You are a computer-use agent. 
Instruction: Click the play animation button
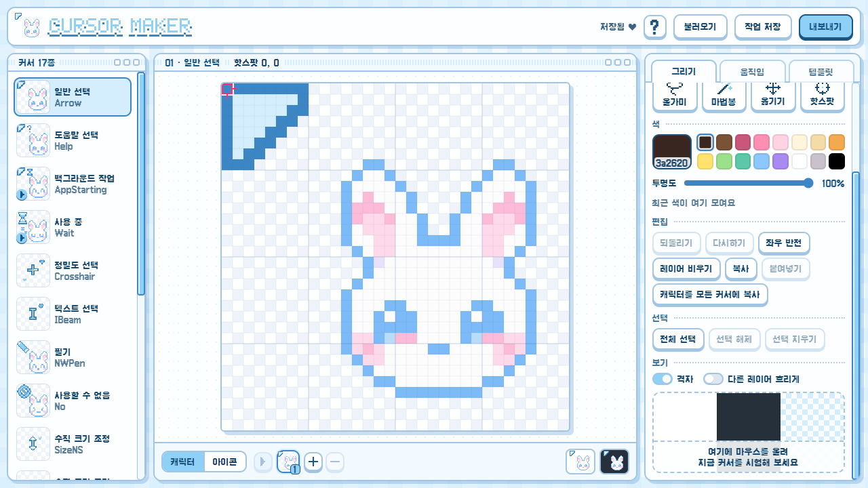[x=263, y=462]
